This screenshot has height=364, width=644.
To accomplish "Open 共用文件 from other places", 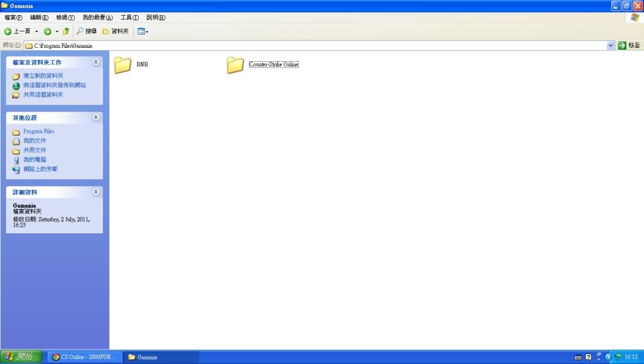I will (35, 150).
